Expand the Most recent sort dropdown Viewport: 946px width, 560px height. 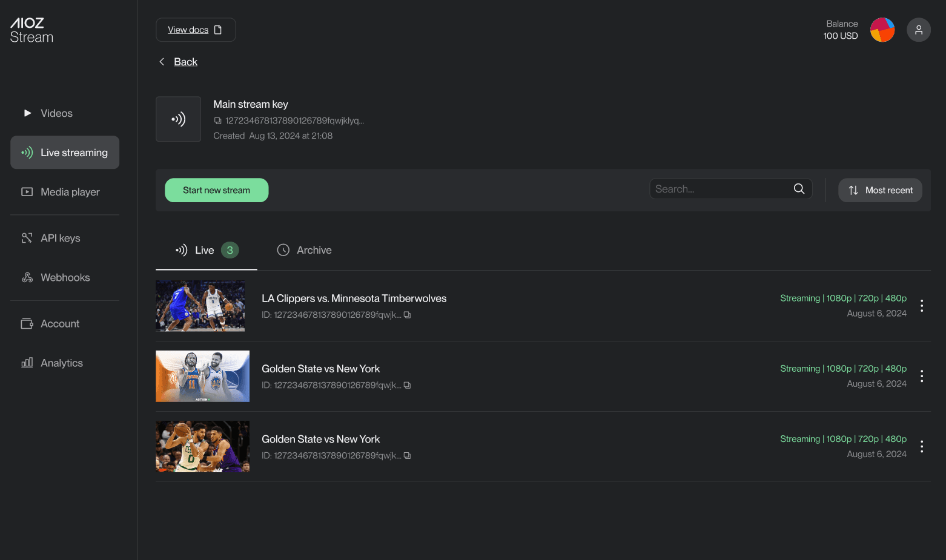tap(880, 190)
